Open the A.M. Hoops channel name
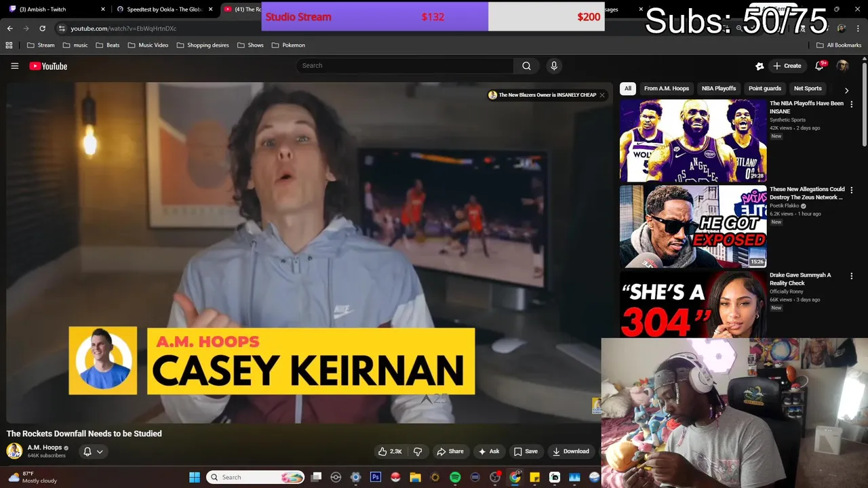This screenshot has width=868, height=488. tap(45, 447)
